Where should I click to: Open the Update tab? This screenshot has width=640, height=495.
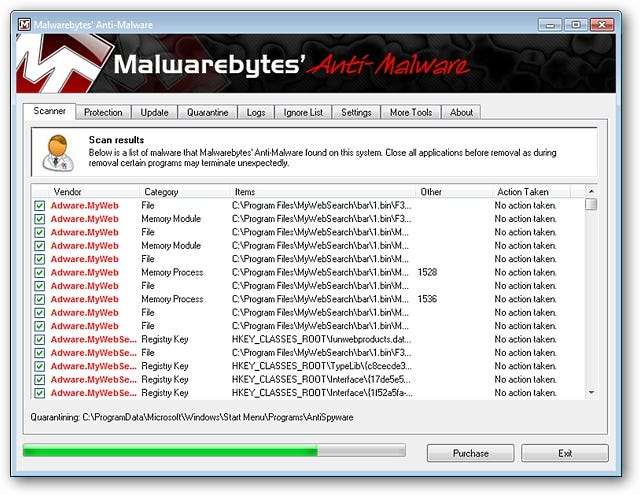(x=154, y=112)
